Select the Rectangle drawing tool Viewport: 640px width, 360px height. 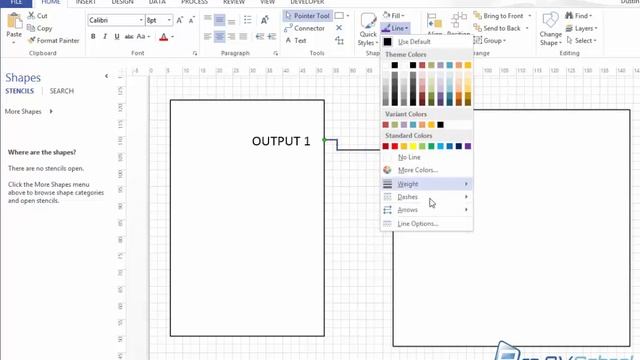point(339,16)
